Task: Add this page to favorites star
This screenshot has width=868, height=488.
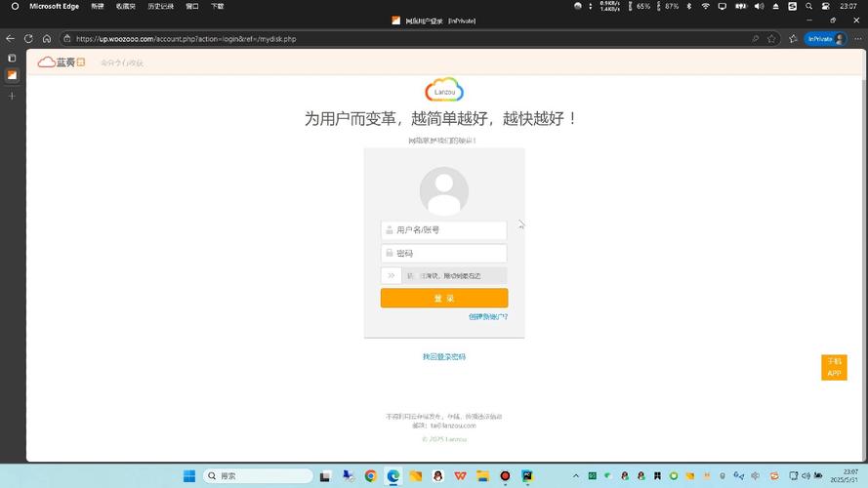Action: click(x=771, y=39)
